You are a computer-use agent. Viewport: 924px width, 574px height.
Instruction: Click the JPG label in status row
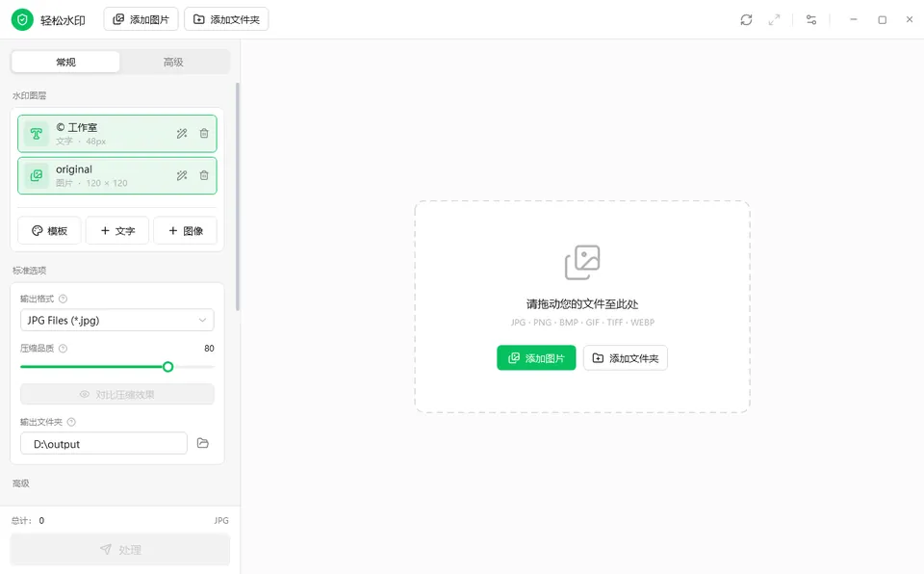click(x=221, y=521)
